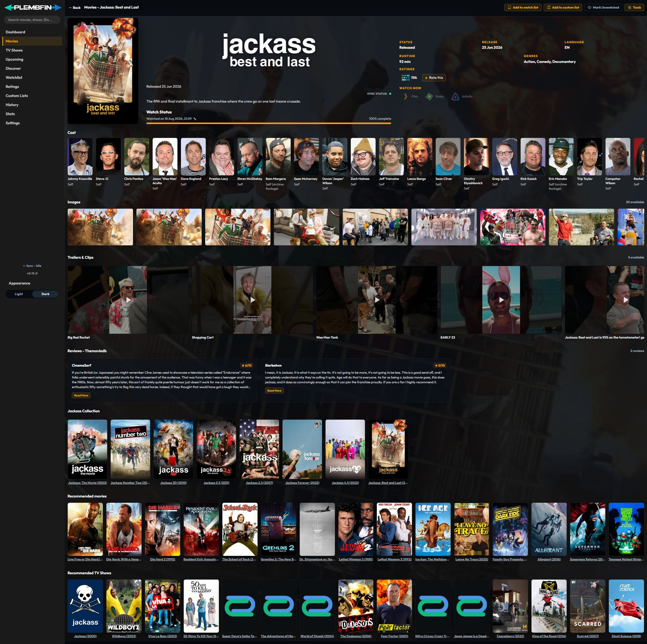Viewport: 647px width, 644px height.
Task: Click the Jellyfin watch now icon
Action: point(455,97)
